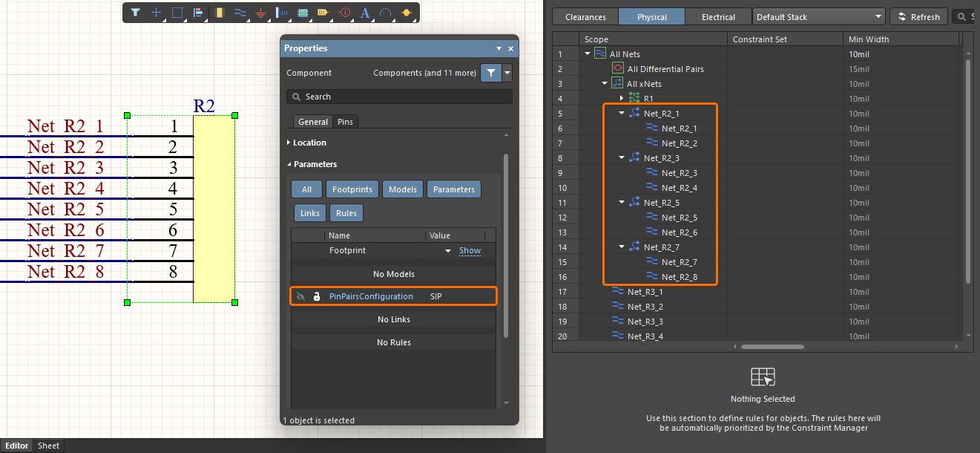Select the Place Text String tool
This screenshot has height=453, width=980.
coord(365,13)
